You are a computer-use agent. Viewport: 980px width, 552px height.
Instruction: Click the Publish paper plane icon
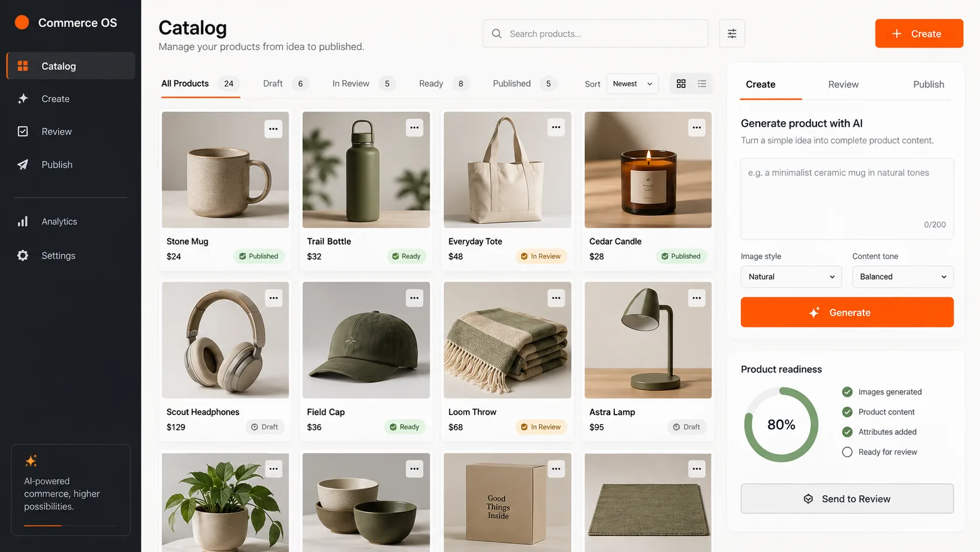pyautogui.click(x=23, y=164)
